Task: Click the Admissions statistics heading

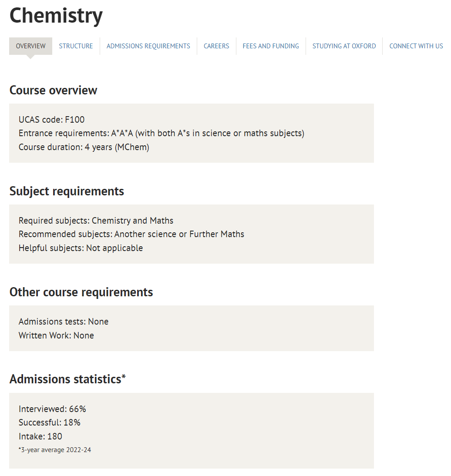Action: pos(67,379)
